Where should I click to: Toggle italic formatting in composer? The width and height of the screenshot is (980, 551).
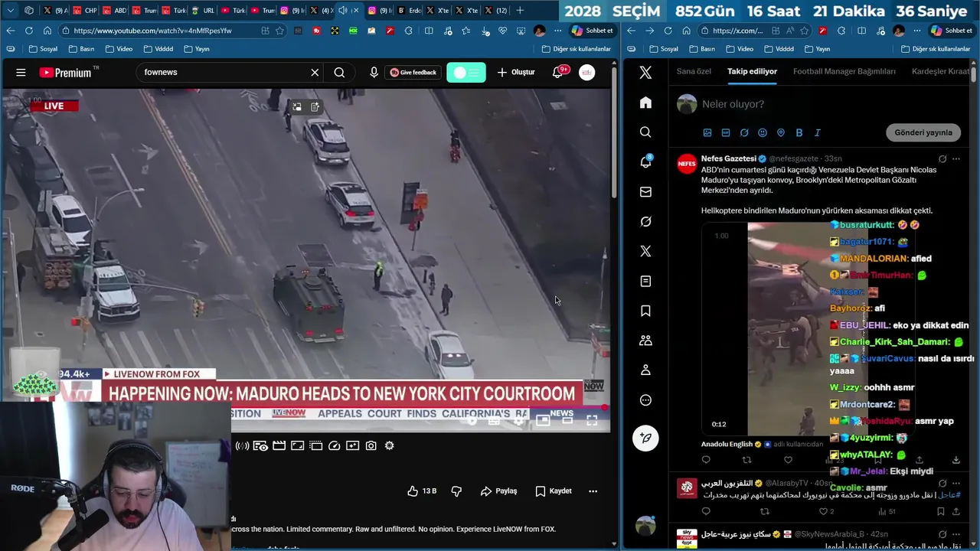pos(818,132)
